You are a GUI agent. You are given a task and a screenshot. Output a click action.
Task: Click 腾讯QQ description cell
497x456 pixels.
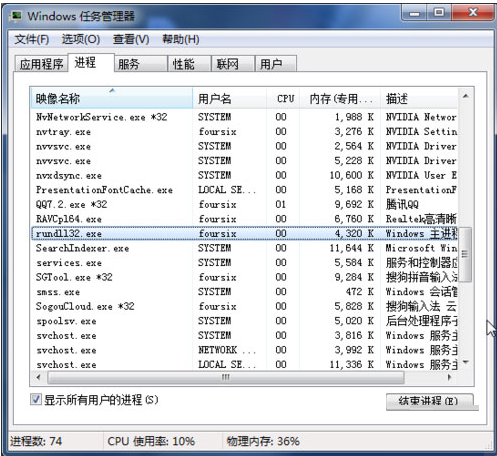pyautogui.click(x=402, y=204)
